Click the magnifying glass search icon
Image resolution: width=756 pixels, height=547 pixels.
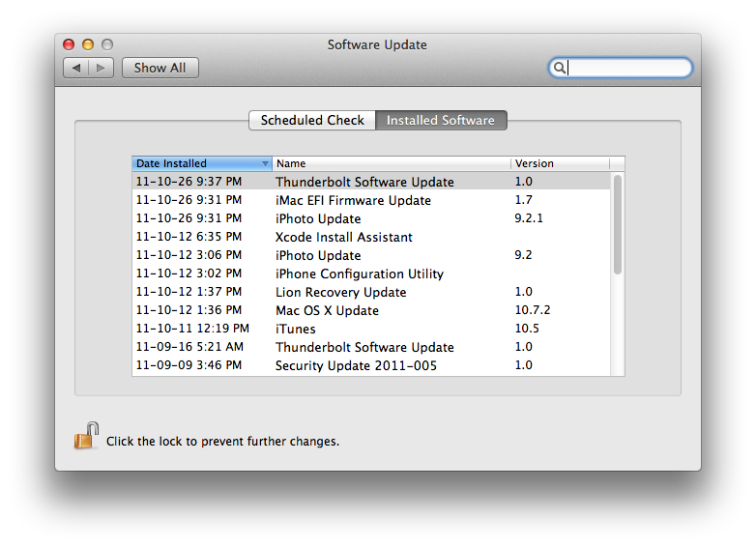[x=559, y=68]
